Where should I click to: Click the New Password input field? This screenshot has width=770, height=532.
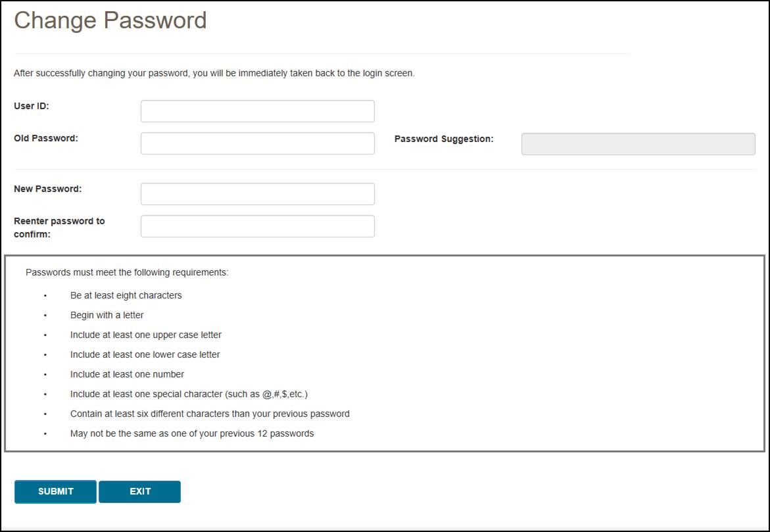coord(256,193)
